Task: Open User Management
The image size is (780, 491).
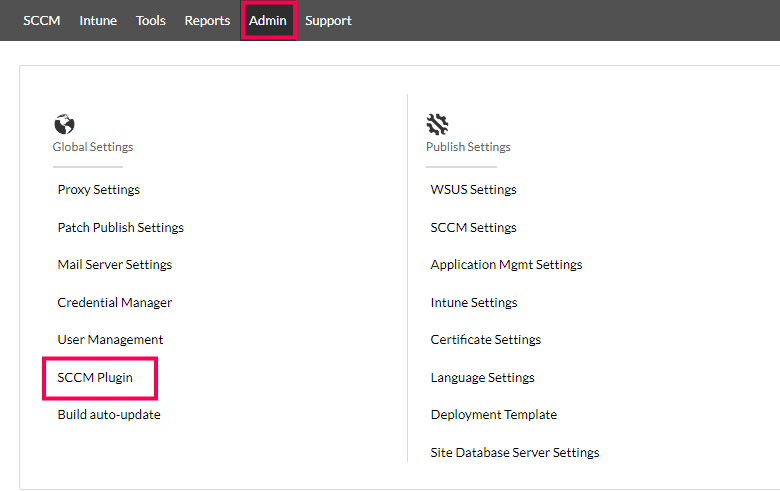Action: pyautogui.click(x=110, y=340)
